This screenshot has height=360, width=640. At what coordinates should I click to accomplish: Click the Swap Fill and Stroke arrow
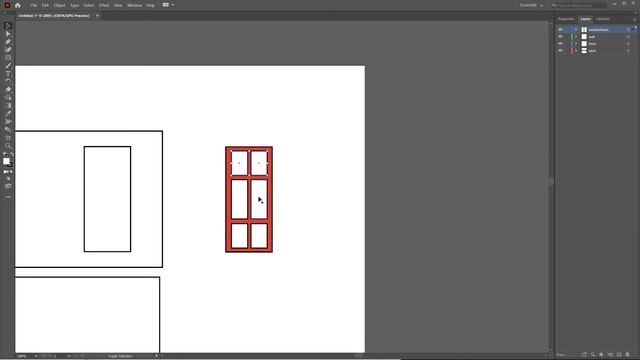[12, 154]
